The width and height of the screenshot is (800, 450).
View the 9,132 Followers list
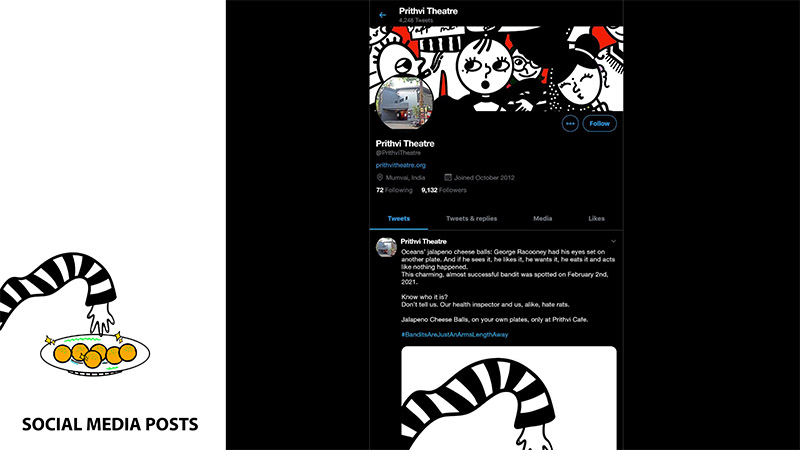coord(444,190)
